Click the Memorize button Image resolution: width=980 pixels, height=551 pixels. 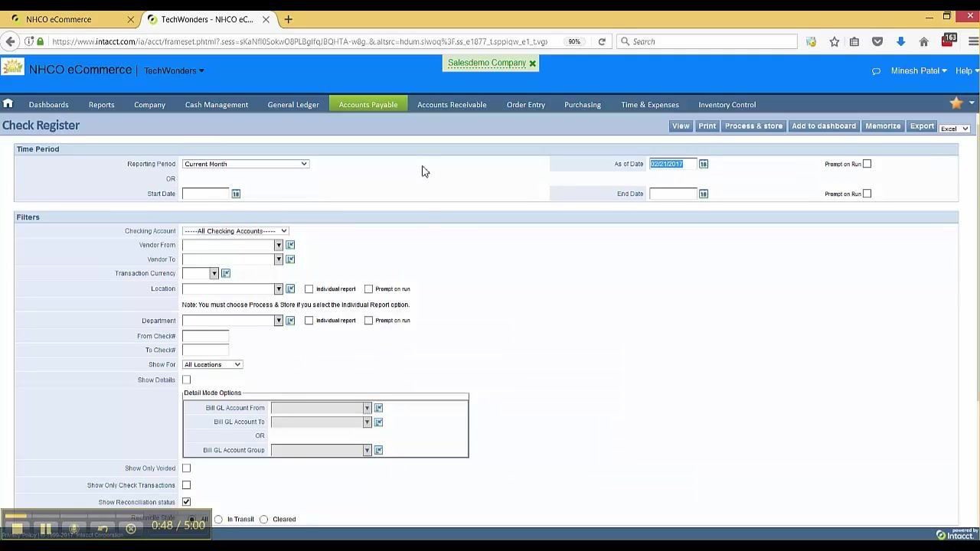(x=883, y=126)
